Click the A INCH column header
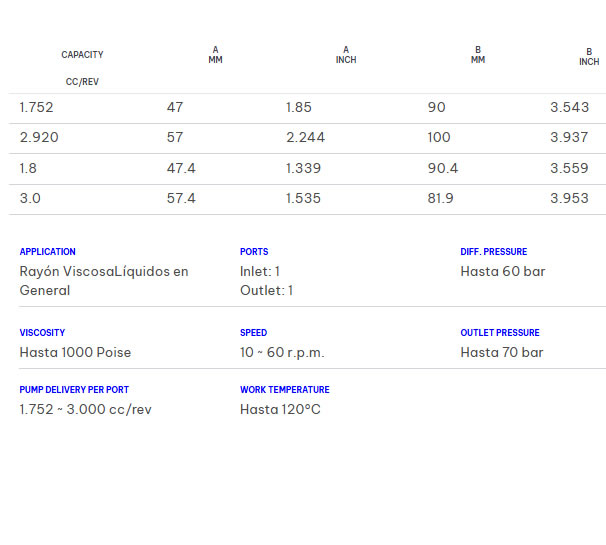 (346, 55)
